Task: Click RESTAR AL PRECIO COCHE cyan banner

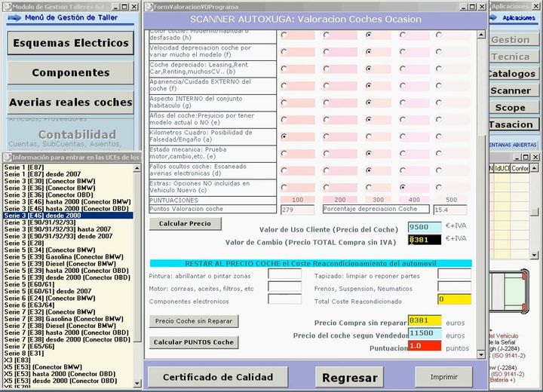Action: coord(311,264)
